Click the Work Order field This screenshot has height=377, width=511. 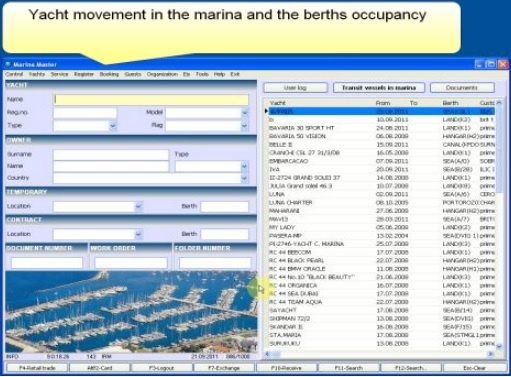tap(131, 263)
